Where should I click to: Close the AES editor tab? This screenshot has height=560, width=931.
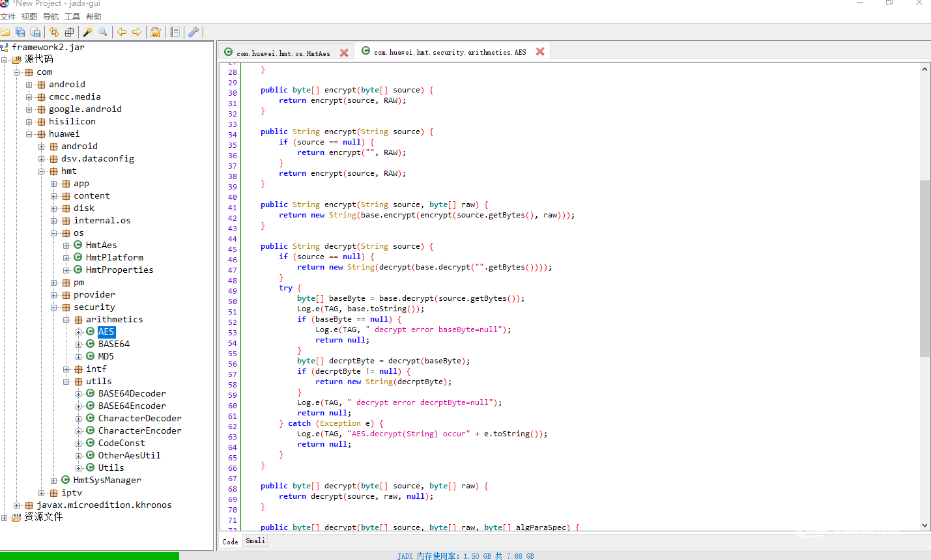pos(540,52)
